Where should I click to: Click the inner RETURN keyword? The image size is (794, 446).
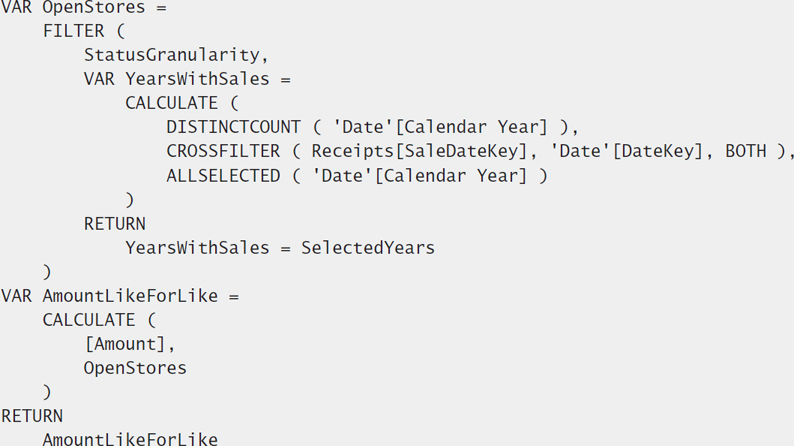click(x=114, y=224)
